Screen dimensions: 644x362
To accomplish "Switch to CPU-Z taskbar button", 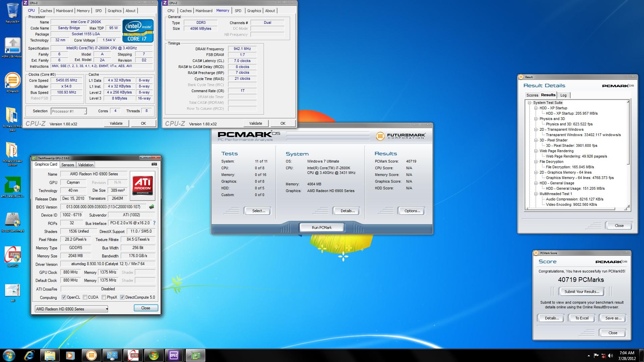I will click(174, 355).
